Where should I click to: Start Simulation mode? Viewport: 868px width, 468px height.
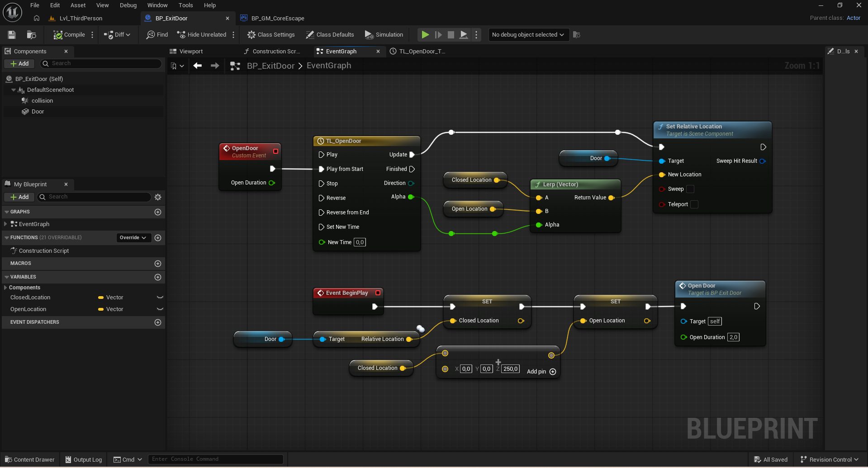coord(384,35)
